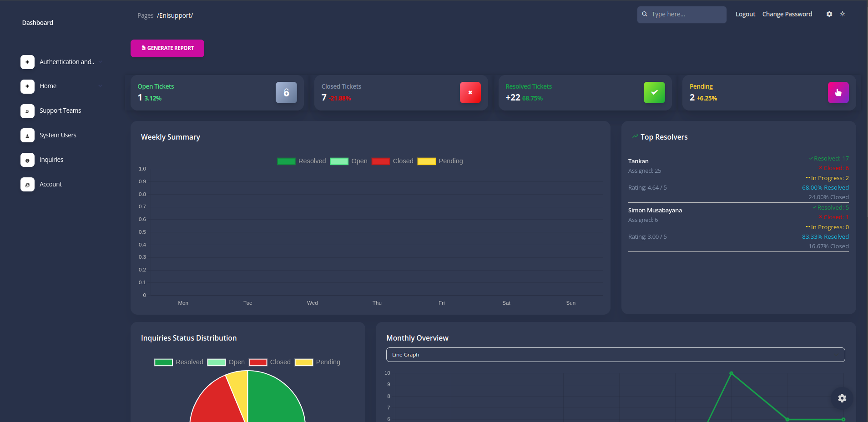The image size is (868, 422).
Task: Click the Inquiries sidebar icon
Action: click(27, 160)
